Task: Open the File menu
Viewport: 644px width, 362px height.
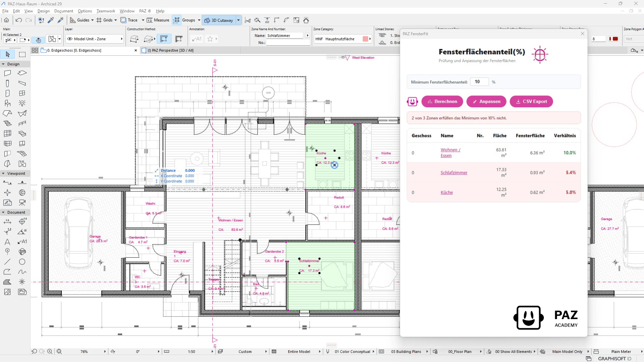Action: pos(5,11)
